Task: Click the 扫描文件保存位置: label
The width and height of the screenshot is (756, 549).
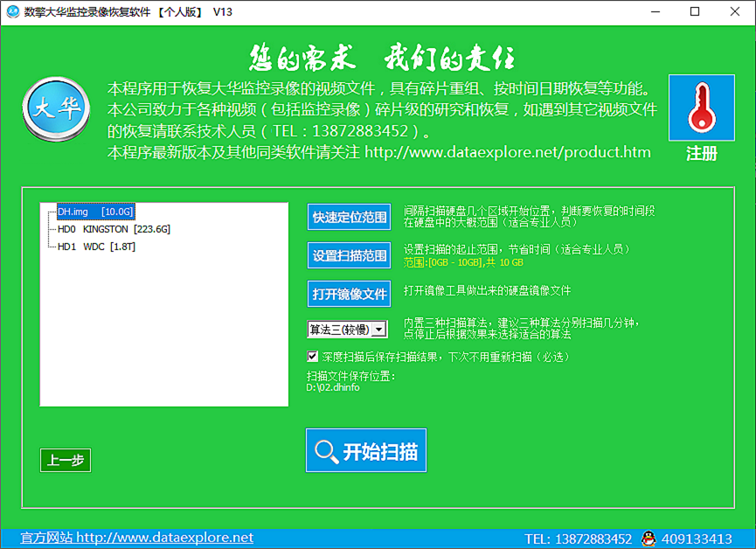Action: pos(351,376)
